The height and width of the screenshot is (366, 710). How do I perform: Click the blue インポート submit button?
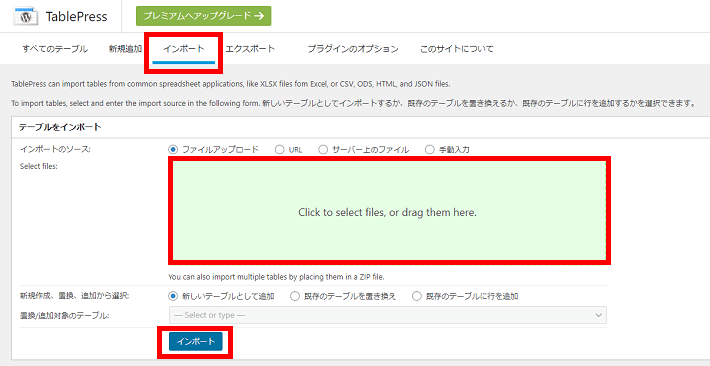pos(196,342)
